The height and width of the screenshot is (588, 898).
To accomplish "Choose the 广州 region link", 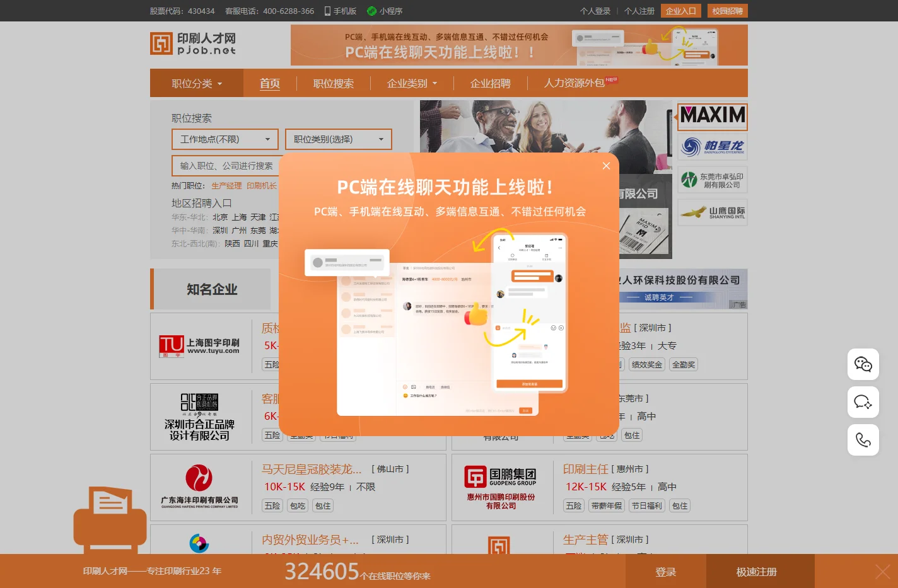I will click(x=239, y=230).
